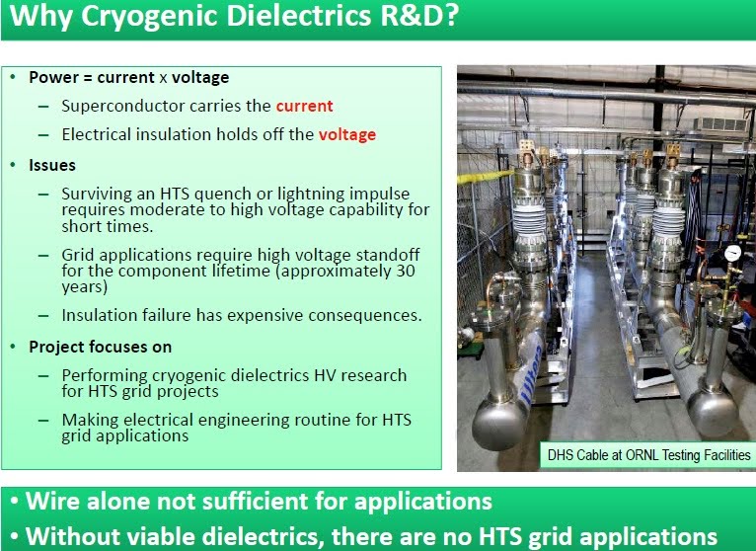This screenshot has width=756, height=551.
Task: Click the text 'Surviving an HTS quench or lightning impulse'
Action: pos(235,194)
